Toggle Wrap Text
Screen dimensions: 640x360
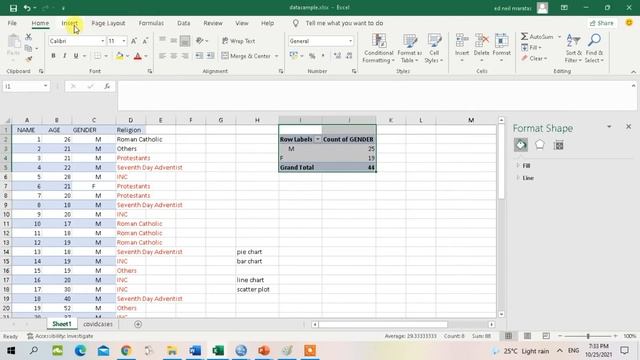(239, 41)
